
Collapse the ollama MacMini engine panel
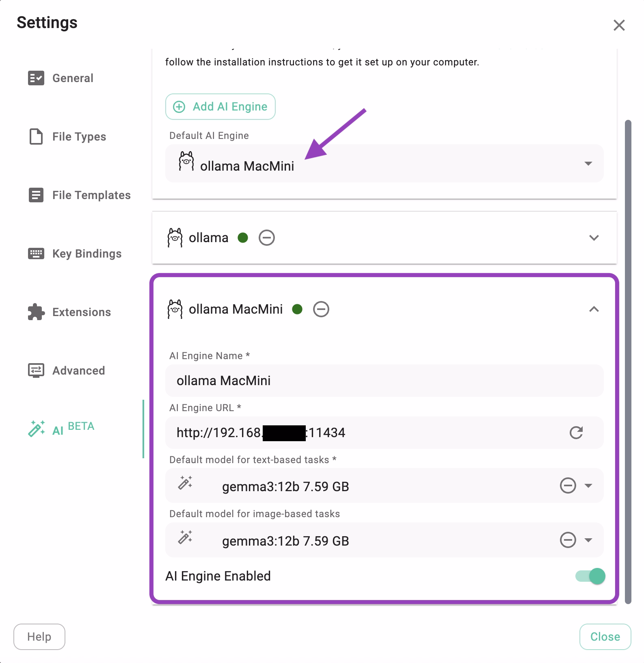pos(594,309)
